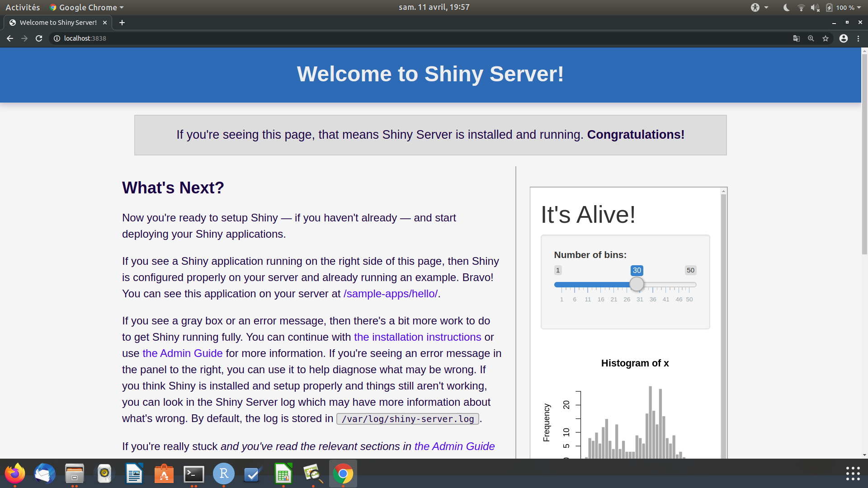Show all applications grid
The image size is (868, 488).
click(853, 474)
